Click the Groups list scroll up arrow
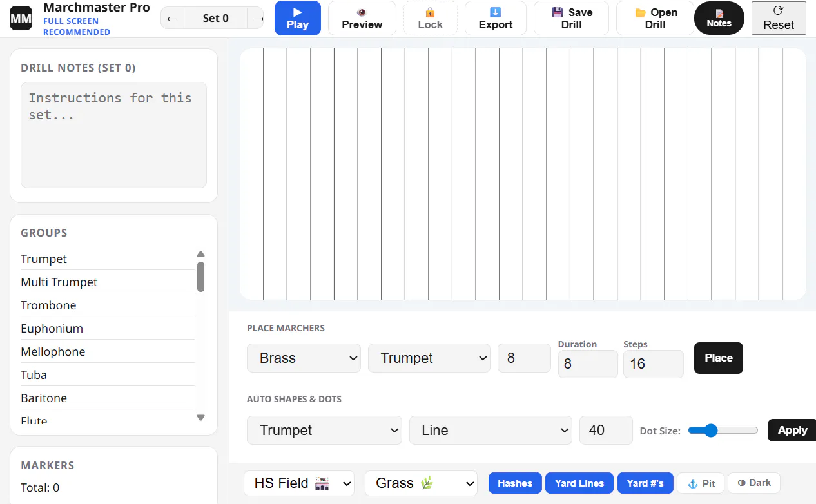 tap(200, 254)
